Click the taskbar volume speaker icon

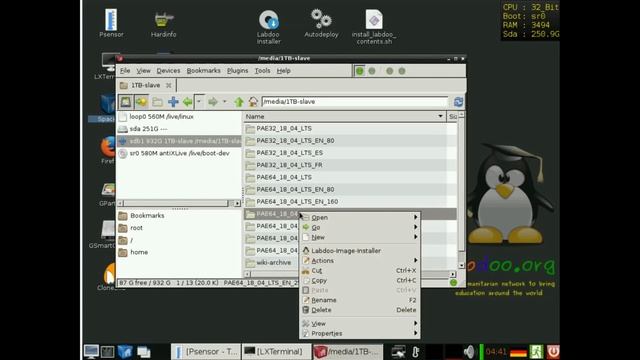(x=469, y=351)
